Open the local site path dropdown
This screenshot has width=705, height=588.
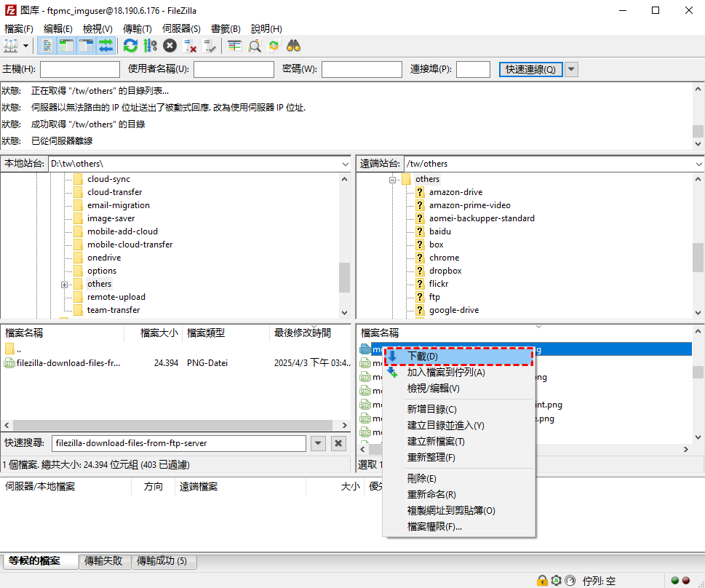click(x=345, y=164)
